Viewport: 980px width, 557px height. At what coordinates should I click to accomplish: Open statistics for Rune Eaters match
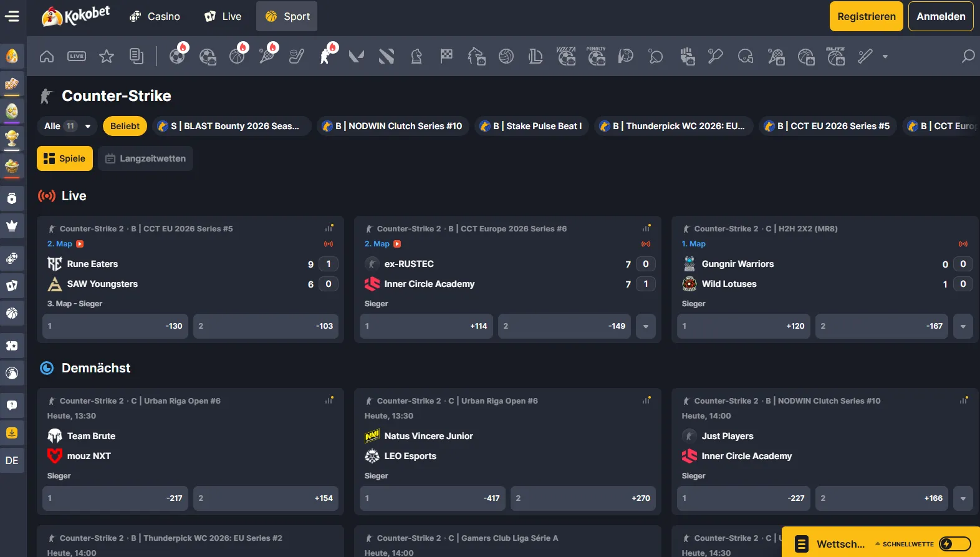click(x=329, y=228)
